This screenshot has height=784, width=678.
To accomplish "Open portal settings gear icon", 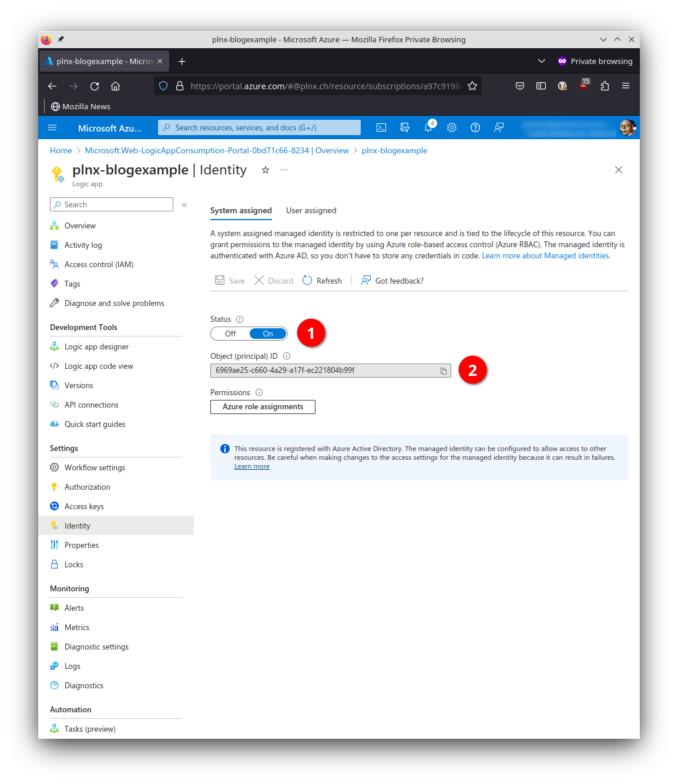I will coord(452,127).
